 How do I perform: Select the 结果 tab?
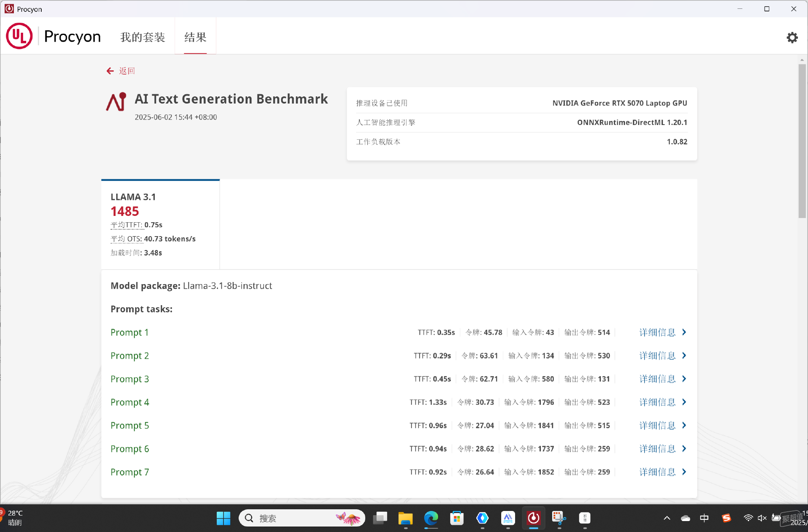(x=195, y=37)
